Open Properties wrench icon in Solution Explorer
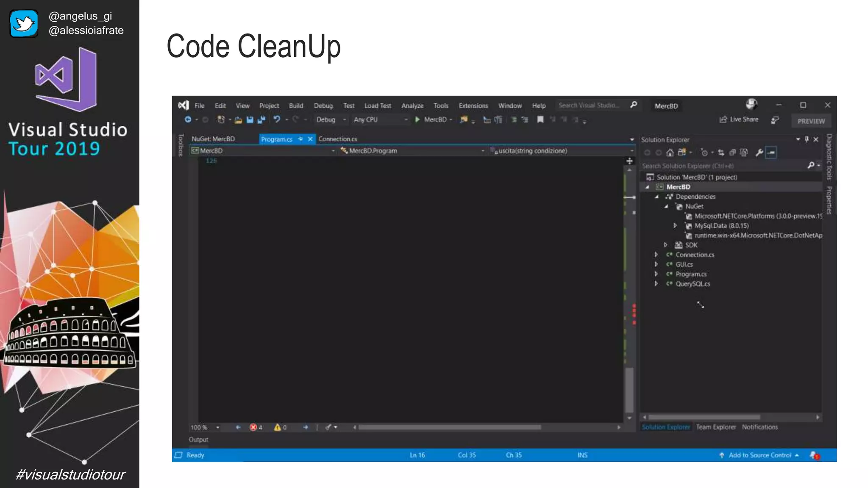868x488 pixels. click(x=759, y=152)
